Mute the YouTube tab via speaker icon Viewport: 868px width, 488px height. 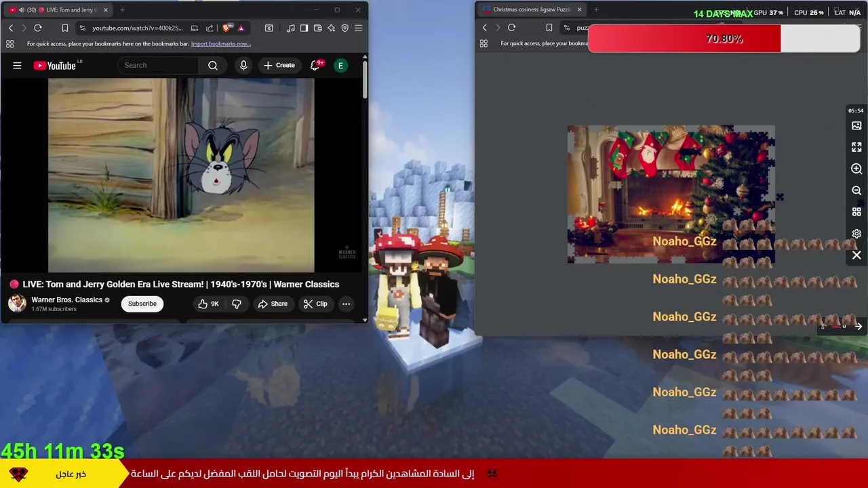(x=21, y=9)
